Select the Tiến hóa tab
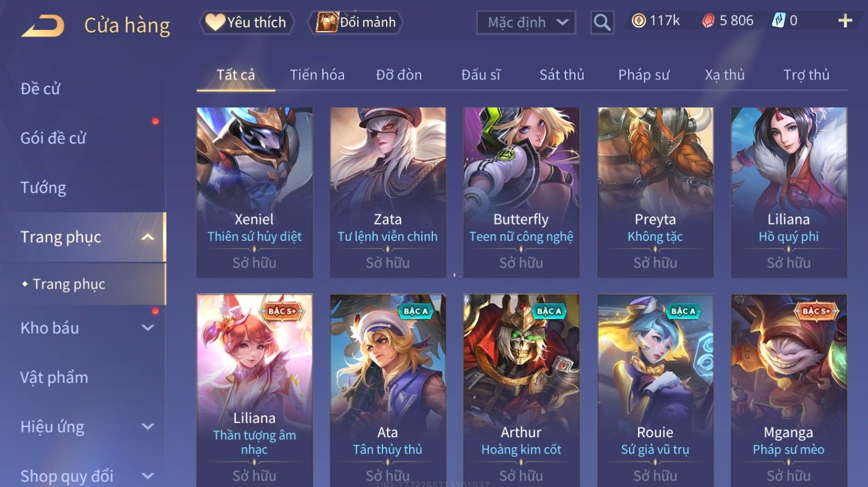Image resolution: width=868 pixels, height=487 pixels. [317, 75]
